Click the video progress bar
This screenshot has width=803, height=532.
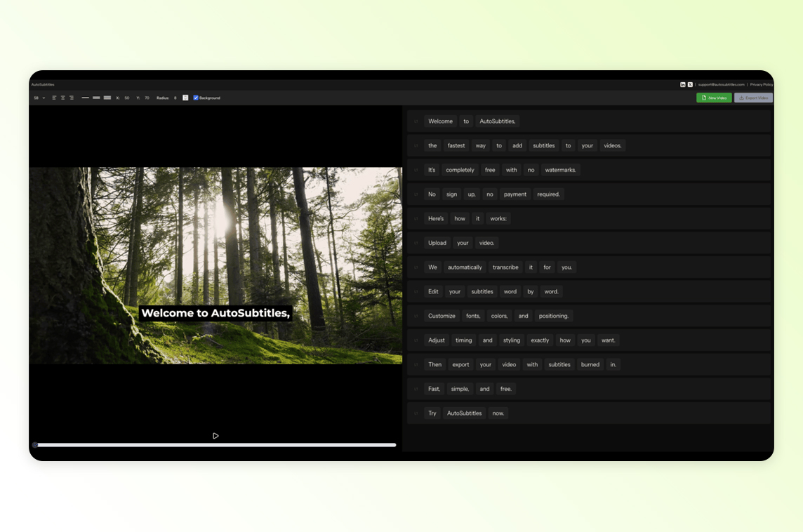click(216, 445)
